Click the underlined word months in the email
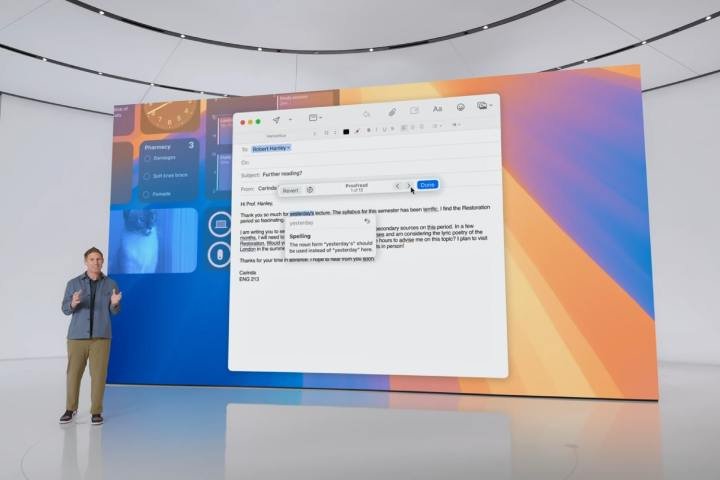 (x=248, y=238)
